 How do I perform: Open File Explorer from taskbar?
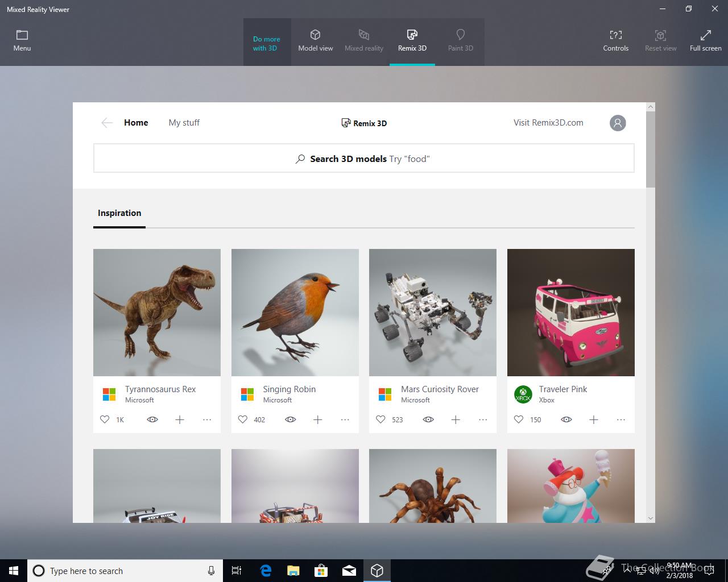pyautogui.click(x=293, y=571)
